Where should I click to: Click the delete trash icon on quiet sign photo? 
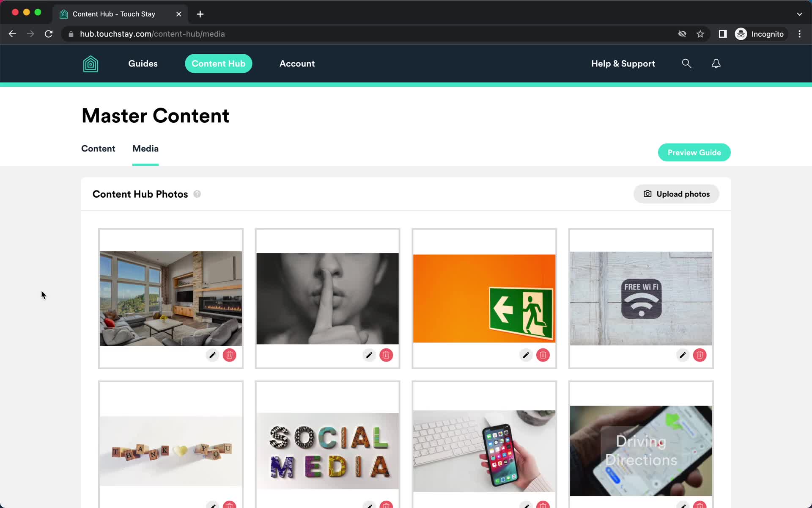[x=387, y=355]
